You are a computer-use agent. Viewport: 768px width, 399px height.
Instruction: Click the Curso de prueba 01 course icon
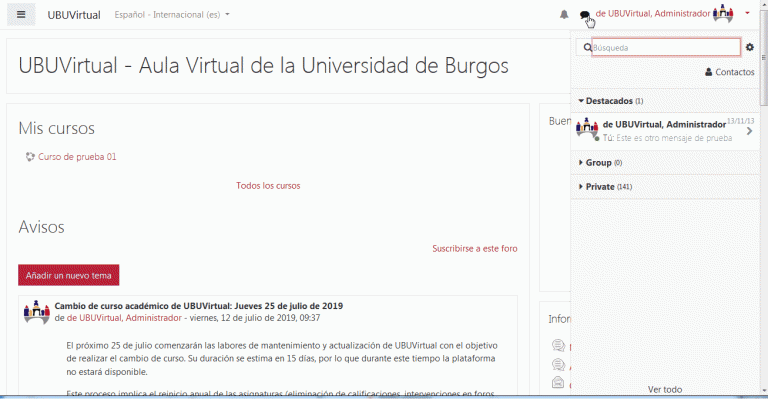[x=30, y=157]
